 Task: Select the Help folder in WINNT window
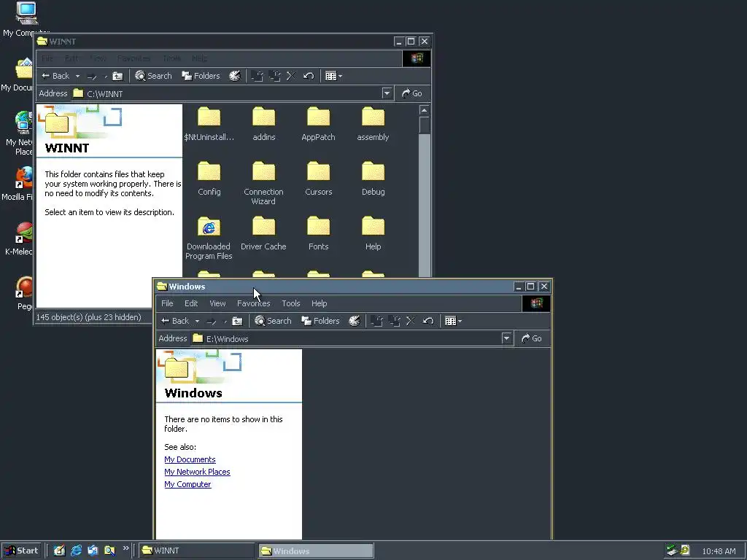(373, 233)
